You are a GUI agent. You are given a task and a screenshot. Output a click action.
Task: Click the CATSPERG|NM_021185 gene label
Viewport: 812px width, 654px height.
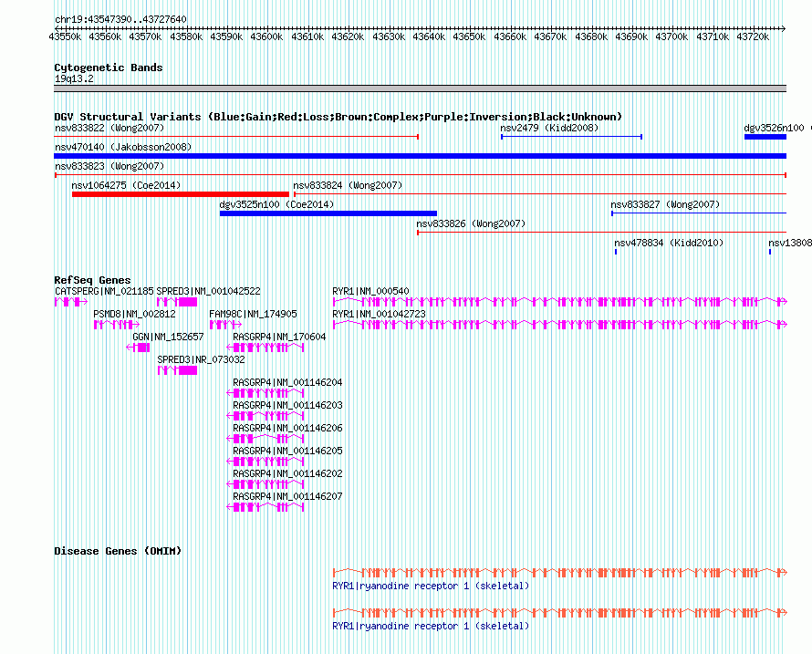click(104, 292)
